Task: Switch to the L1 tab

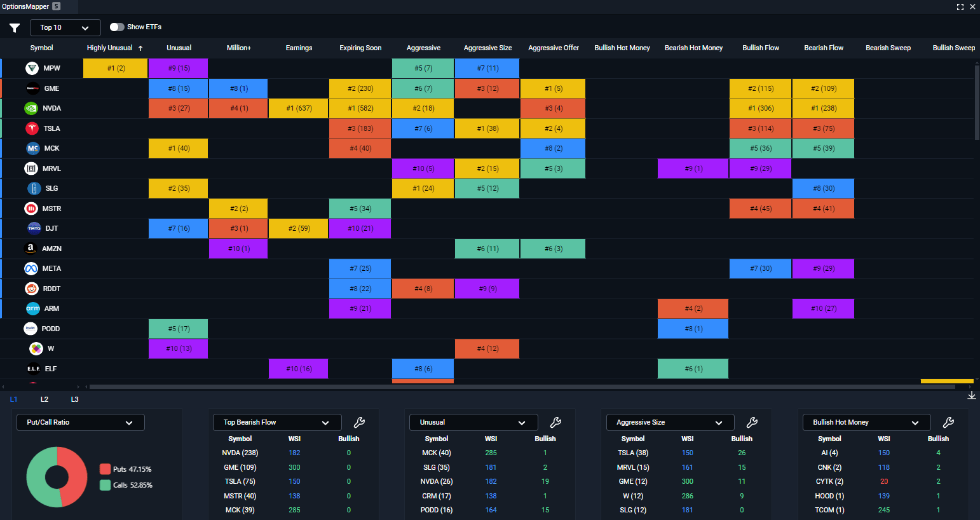Action: coord(13,399)
